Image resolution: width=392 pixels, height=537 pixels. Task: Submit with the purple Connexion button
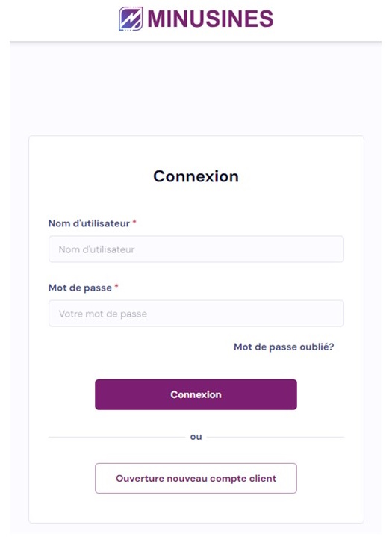196,394
